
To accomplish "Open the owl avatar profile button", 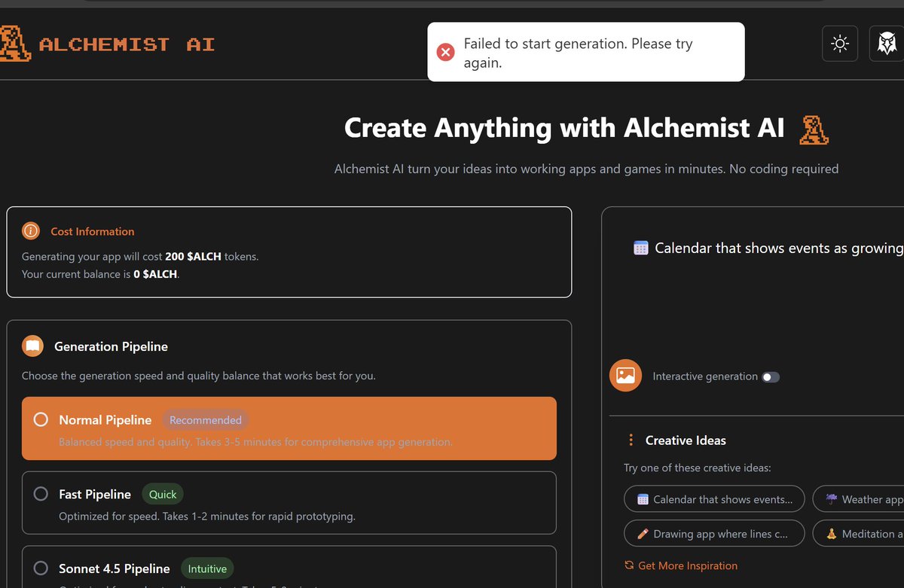I will tap(887, 44).
